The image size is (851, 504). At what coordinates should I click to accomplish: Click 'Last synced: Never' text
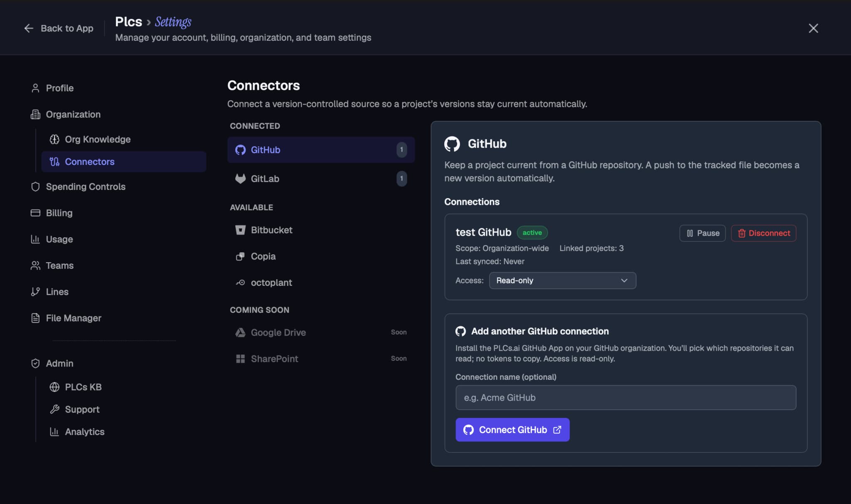point(489,261)
